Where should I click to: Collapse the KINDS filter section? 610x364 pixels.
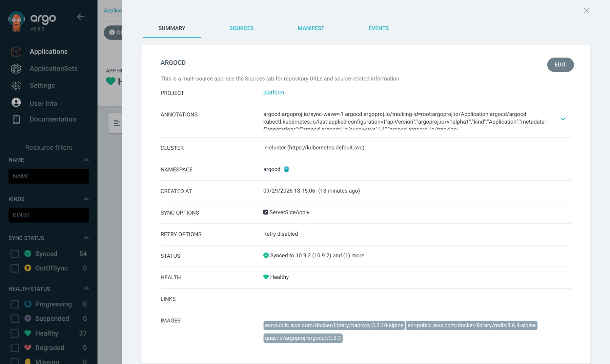[86, 199]
